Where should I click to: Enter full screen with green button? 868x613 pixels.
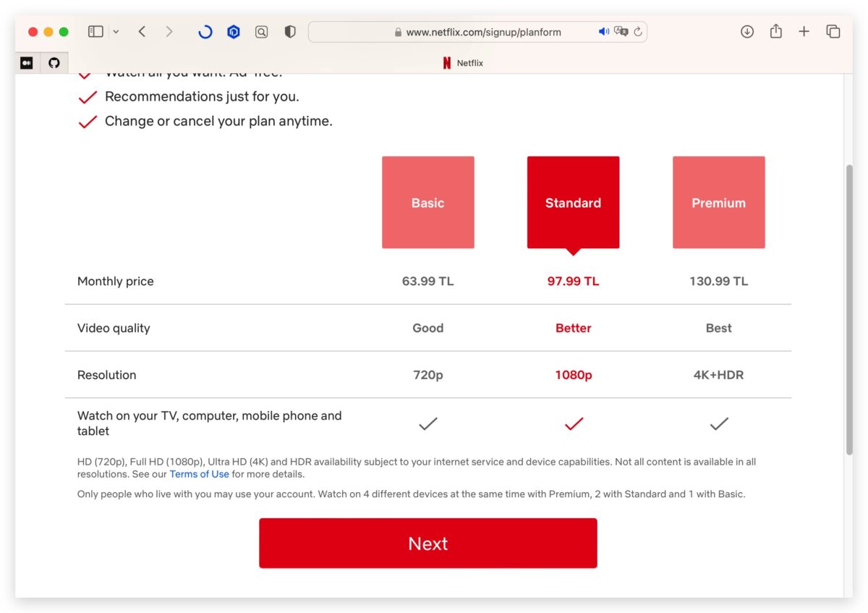click(64, 32)
